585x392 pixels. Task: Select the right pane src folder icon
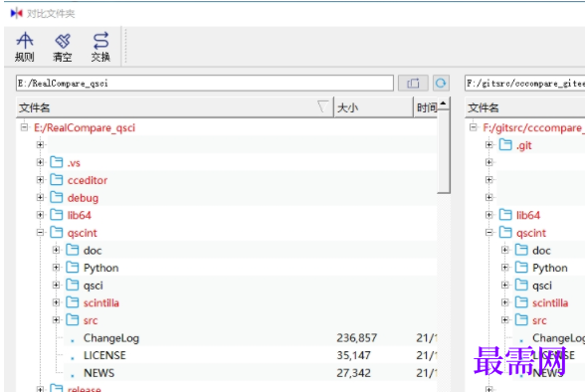(521, 319)
